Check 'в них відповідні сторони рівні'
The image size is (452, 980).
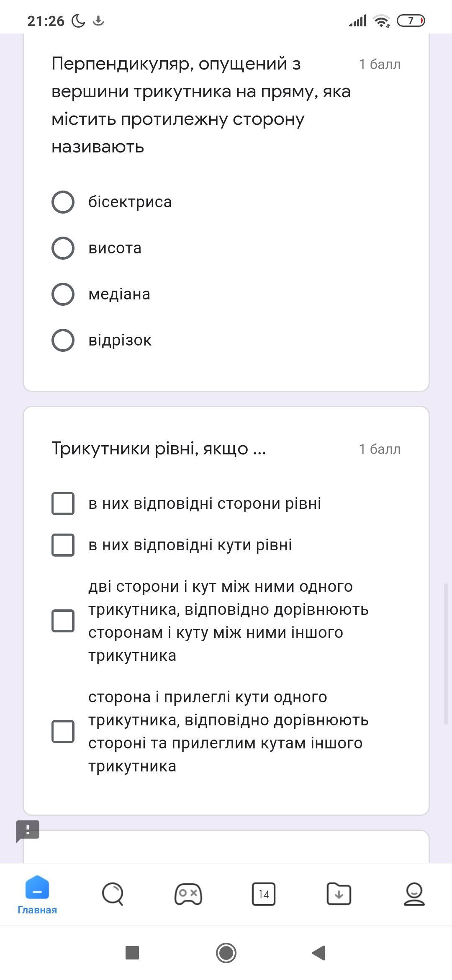coord(63,503)
